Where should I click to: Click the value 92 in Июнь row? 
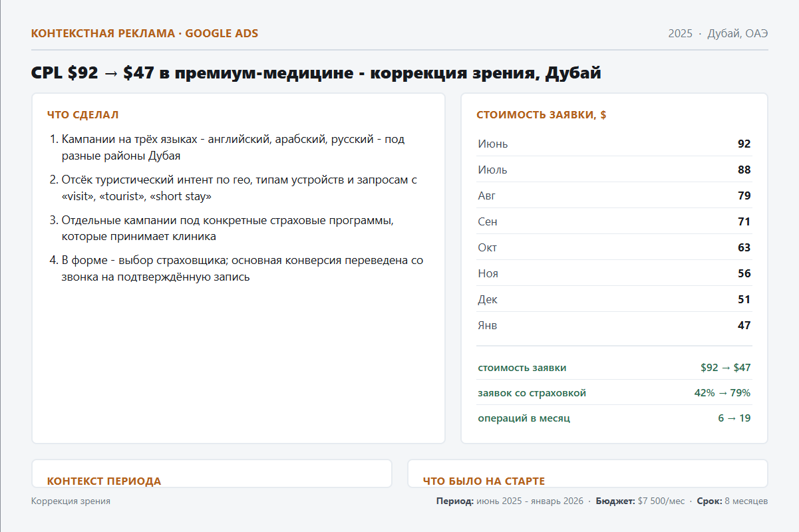[744, 144]
